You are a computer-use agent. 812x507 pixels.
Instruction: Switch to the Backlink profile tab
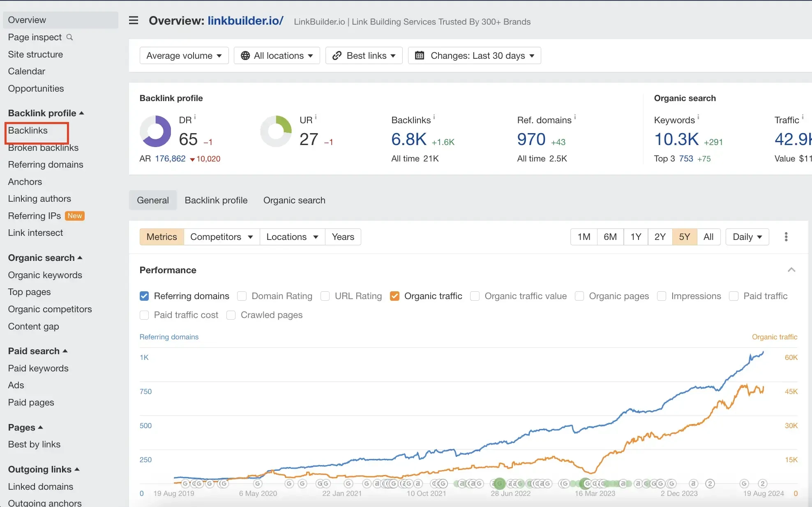[x=216, y=200]
